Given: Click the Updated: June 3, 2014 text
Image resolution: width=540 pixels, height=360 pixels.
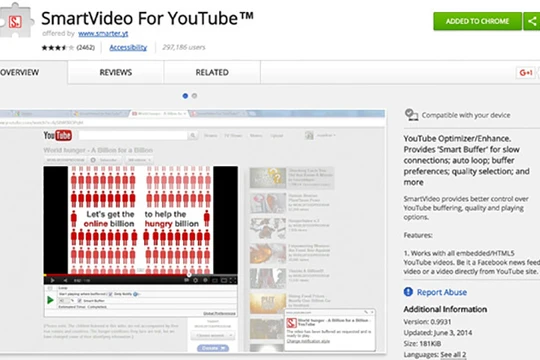Looking at the screenshot, I should [x=437, y=333].
